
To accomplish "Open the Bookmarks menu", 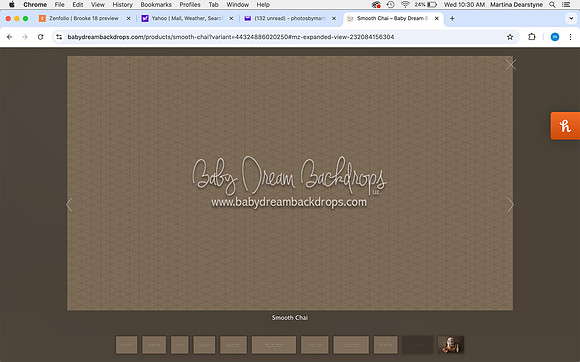I will pyautogui.click(x=156, y=4).
